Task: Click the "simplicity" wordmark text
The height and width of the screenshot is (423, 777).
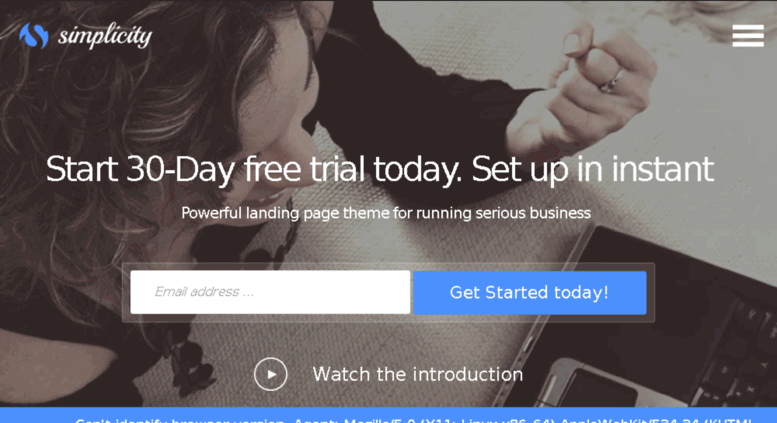Action: (105, 36)
